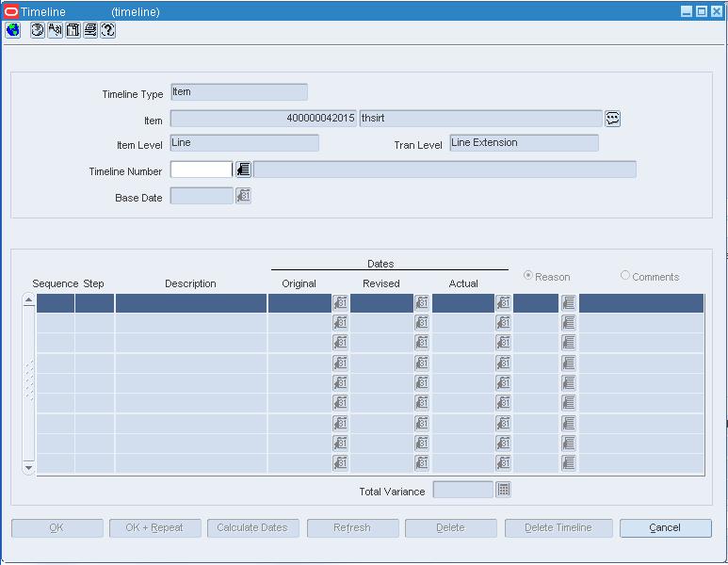The width and height of the screenshot is (728, 565).
Task: Click the Step cell in first table row
Action: [x=94, y=303]
